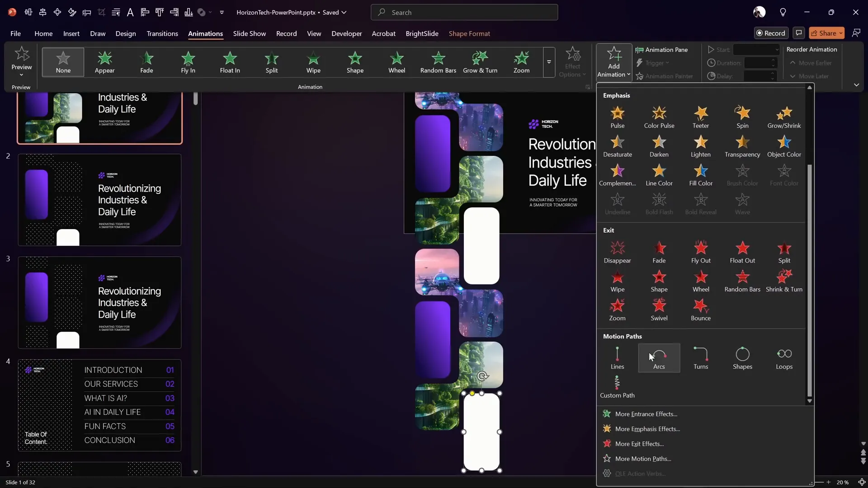The width and height of the screenshot is (868, 488).
Task: Apply the Wheel animation from the gallery
Action: tap(397, 62)
